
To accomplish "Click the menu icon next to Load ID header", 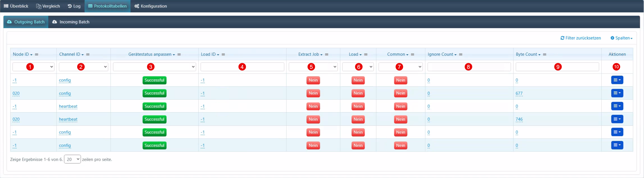I will click(223, 54).
